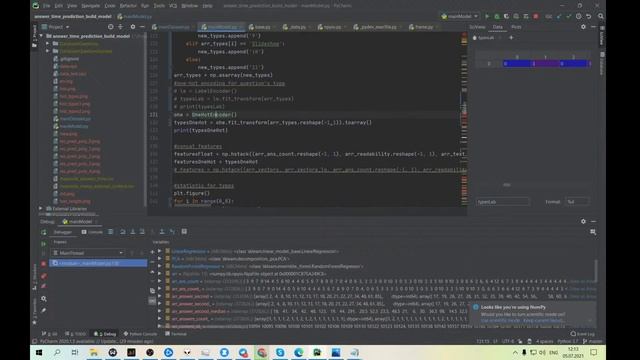The width and height of the screenshot is (640, 360).
Task: Click the Resume Program icon in debugger sidebar
Action: (x=44, y=244)
